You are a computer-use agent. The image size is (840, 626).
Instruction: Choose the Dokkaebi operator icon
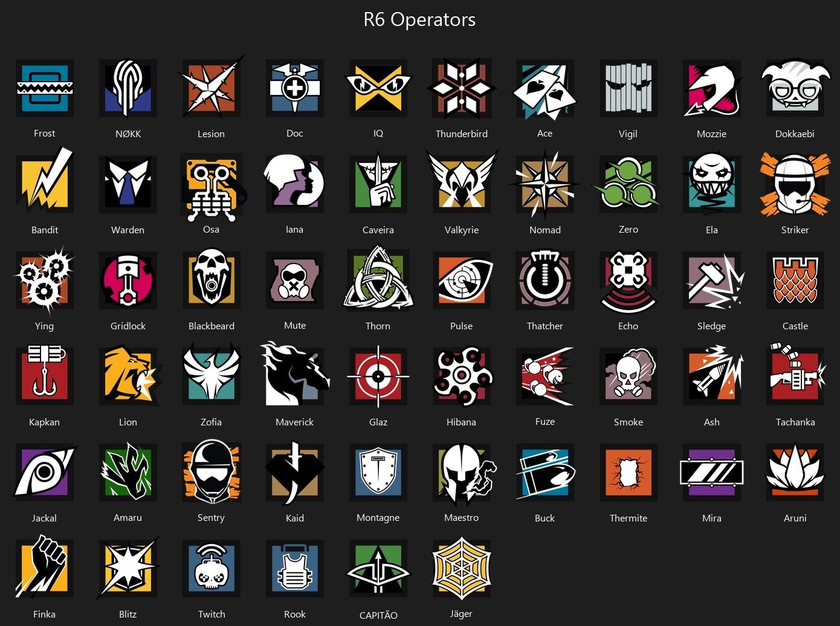tap(795, 88)
